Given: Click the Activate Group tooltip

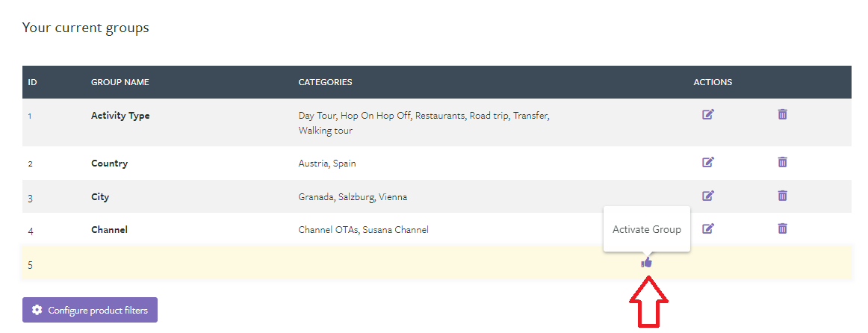Looking at the screenshot, I should (647, 230).
